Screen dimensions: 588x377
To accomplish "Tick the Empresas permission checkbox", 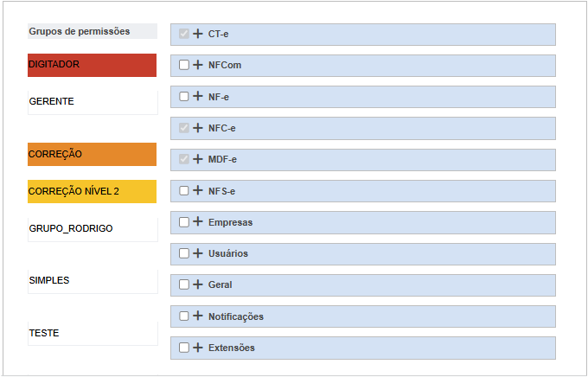I will click(183, 222).
